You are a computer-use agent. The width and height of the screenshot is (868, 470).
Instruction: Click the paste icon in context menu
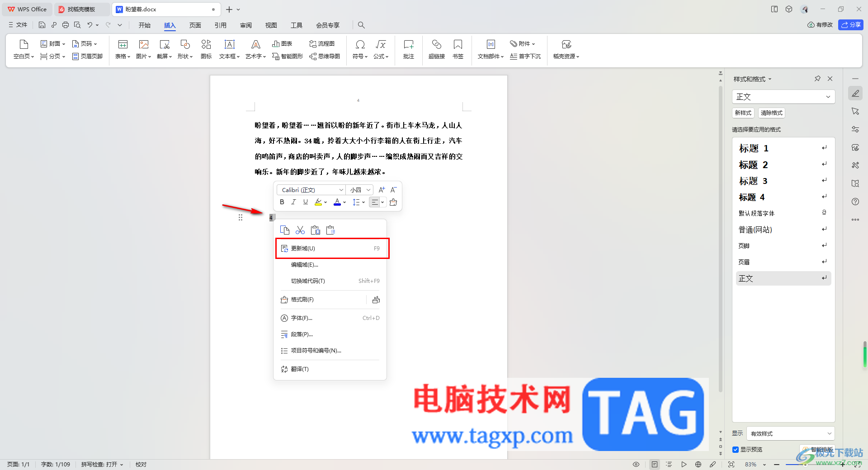click(x=316, y=230)
